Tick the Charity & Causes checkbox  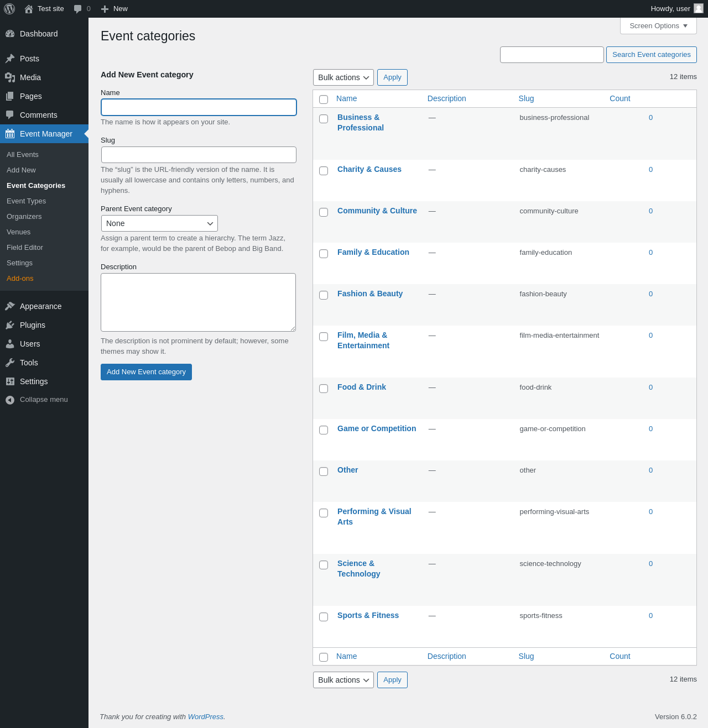tap(324, 171)
